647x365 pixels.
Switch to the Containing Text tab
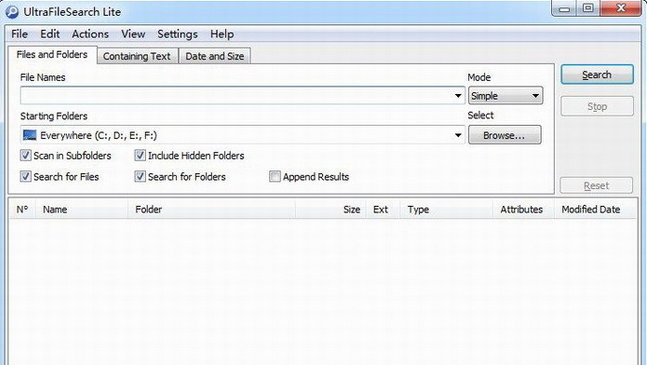click(137, 56)
